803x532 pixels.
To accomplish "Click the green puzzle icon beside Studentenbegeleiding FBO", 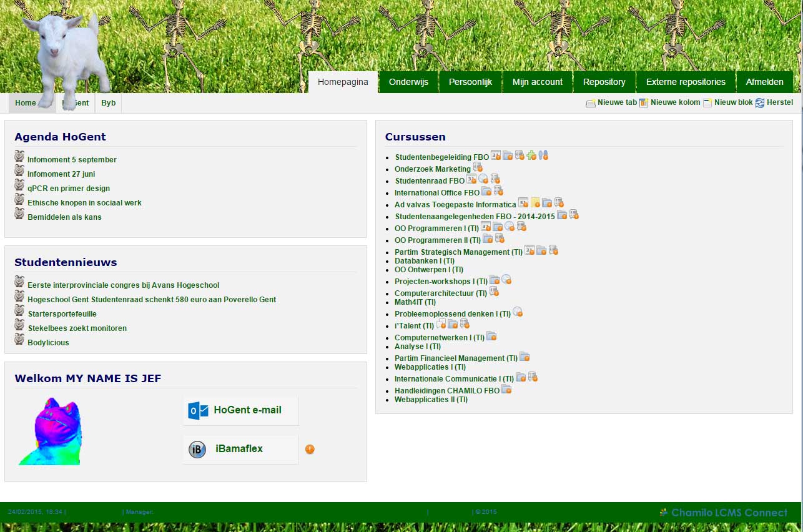I will point(531,155).
